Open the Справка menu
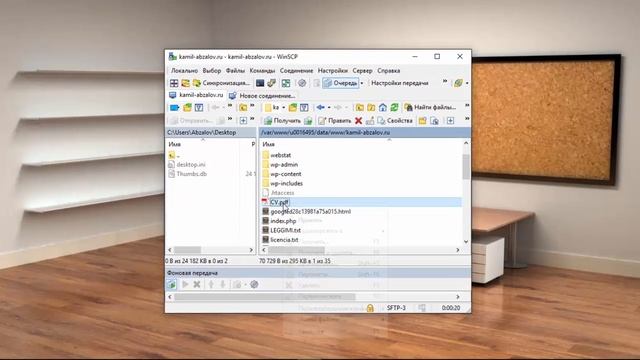 point(389,71)
